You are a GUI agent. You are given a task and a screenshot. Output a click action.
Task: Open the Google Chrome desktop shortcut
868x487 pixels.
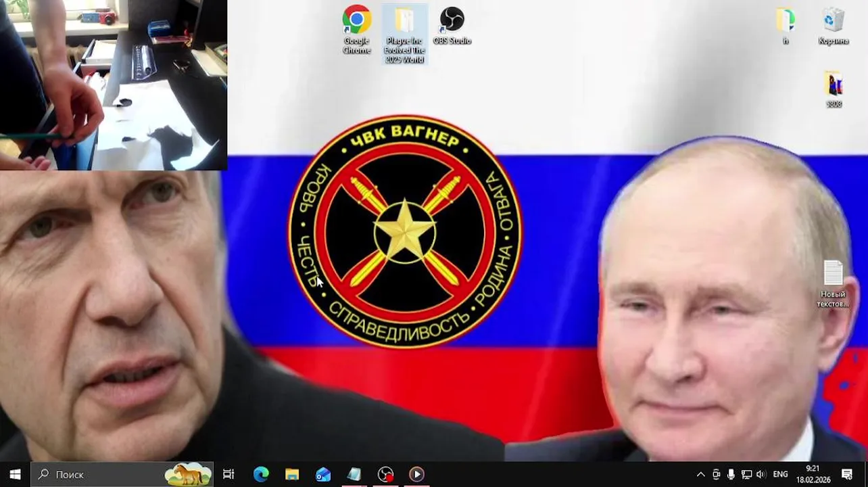coord(356,30)
